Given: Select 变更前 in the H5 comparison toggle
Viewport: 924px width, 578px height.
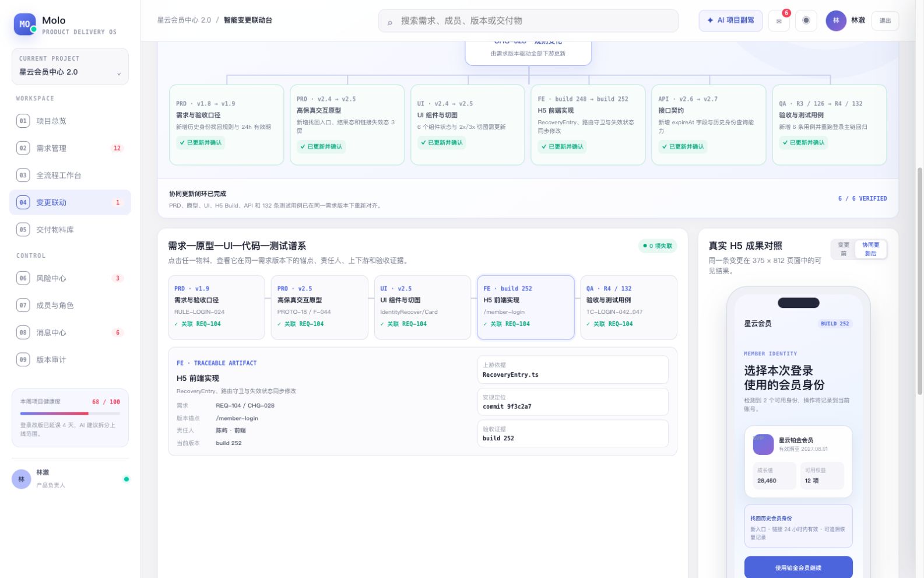Looking at the screenshot, I should pyautogui.click(x=843, y=249).
